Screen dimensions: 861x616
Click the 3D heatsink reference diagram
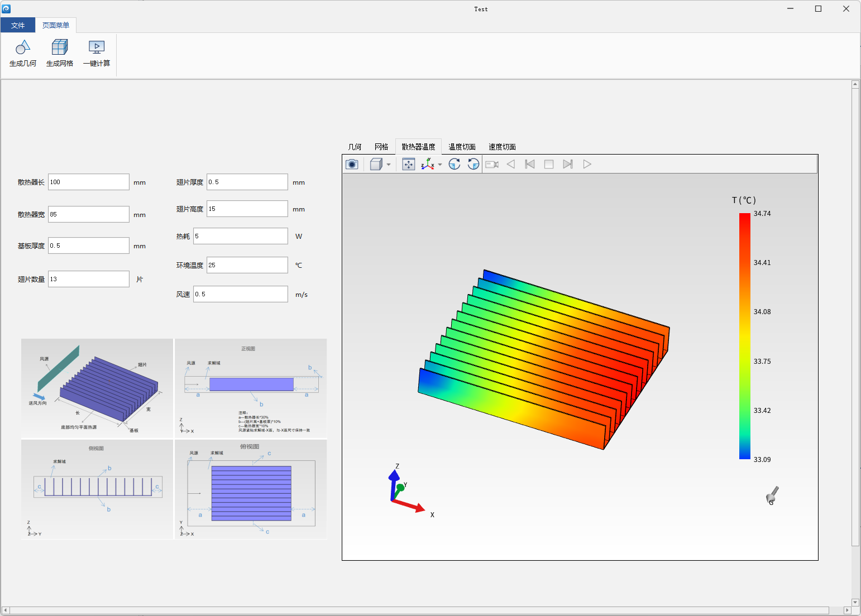[x=97, y=388]
